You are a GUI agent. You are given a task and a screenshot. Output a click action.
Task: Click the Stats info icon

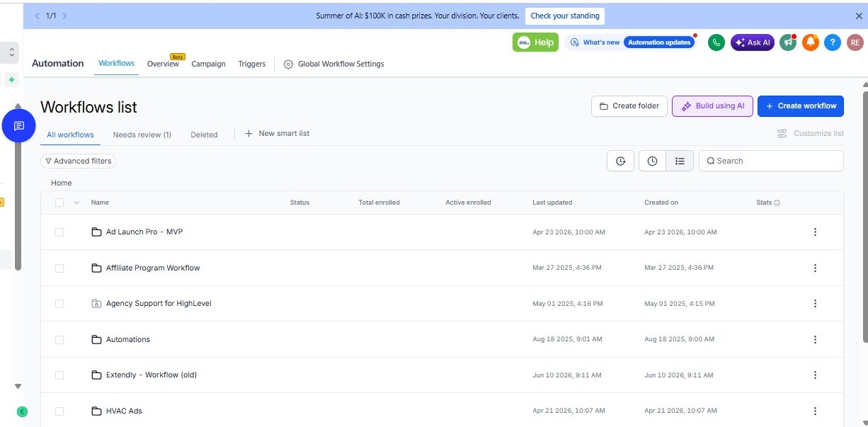tap(777, 203)
